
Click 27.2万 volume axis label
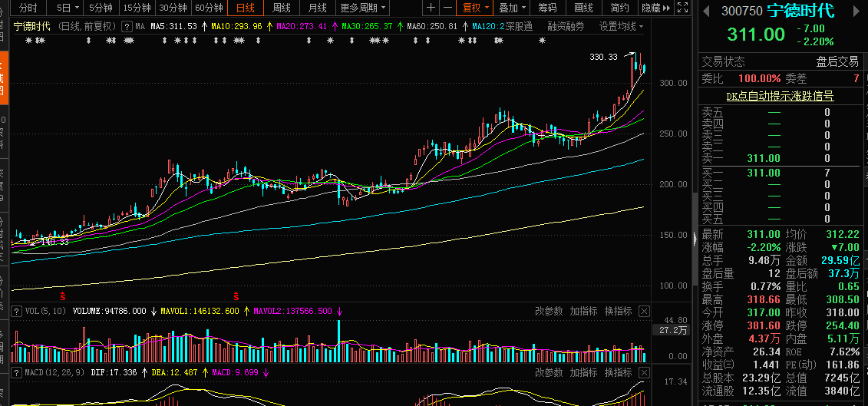point(673,330)
